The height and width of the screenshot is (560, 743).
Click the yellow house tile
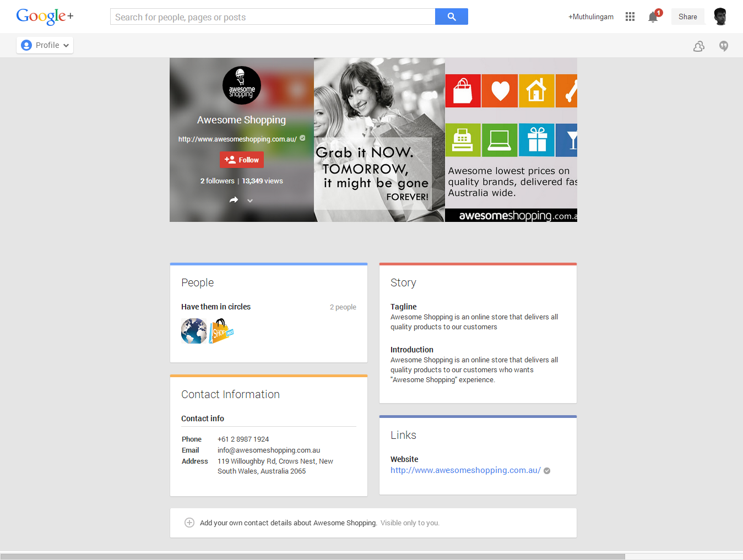pos(536,90)
